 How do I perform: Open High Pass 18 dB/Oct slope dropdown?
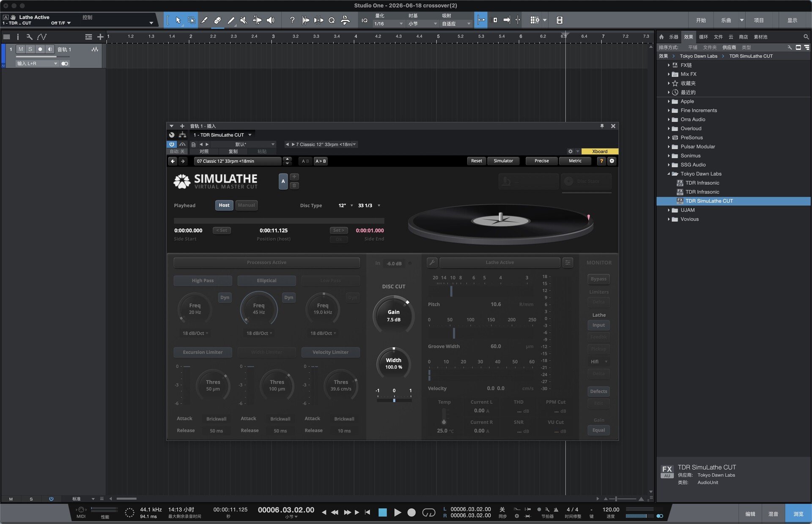(195, 333)
